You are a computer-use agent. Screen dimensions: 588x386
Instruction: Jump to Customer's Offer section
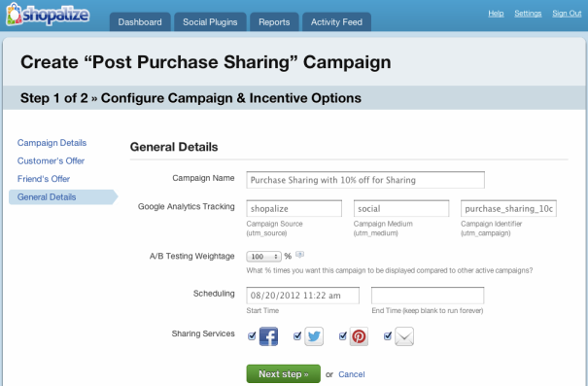51,161
